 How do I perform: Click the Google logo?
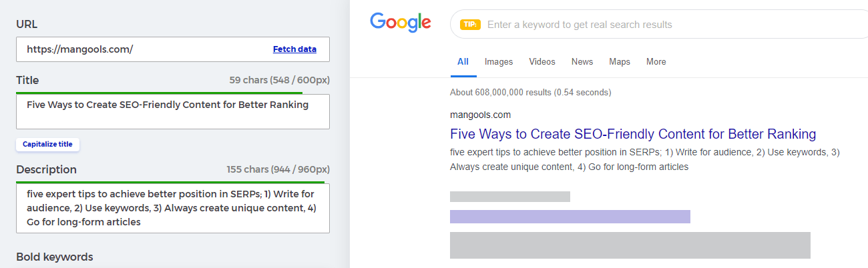(401, 23)
